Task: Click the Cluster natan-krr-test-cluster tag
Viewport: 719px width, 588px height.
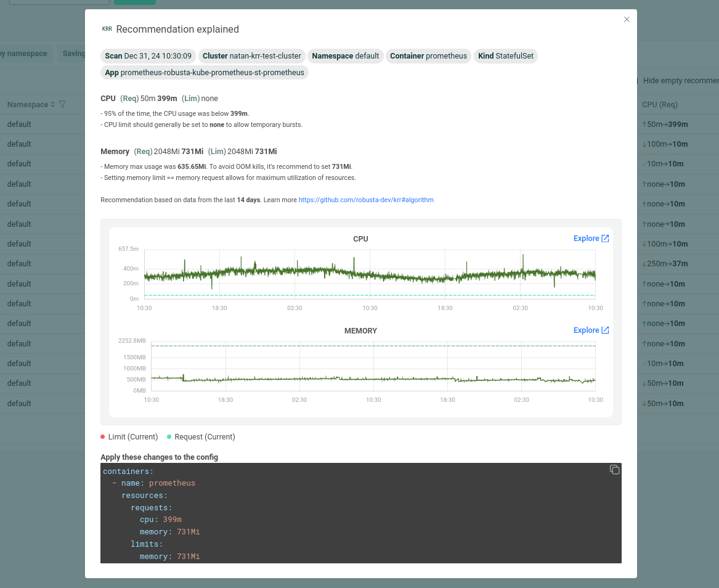Action: click(252, 56)
